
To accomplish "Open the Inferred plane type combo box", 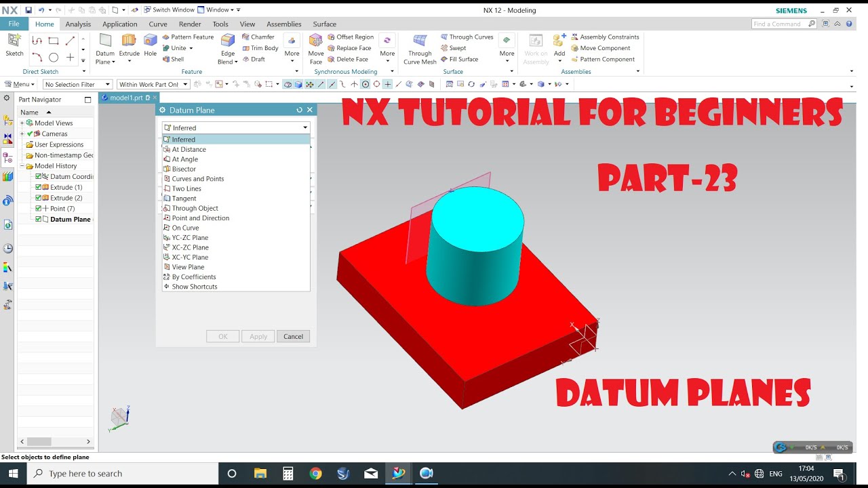I will click(236, 127).
